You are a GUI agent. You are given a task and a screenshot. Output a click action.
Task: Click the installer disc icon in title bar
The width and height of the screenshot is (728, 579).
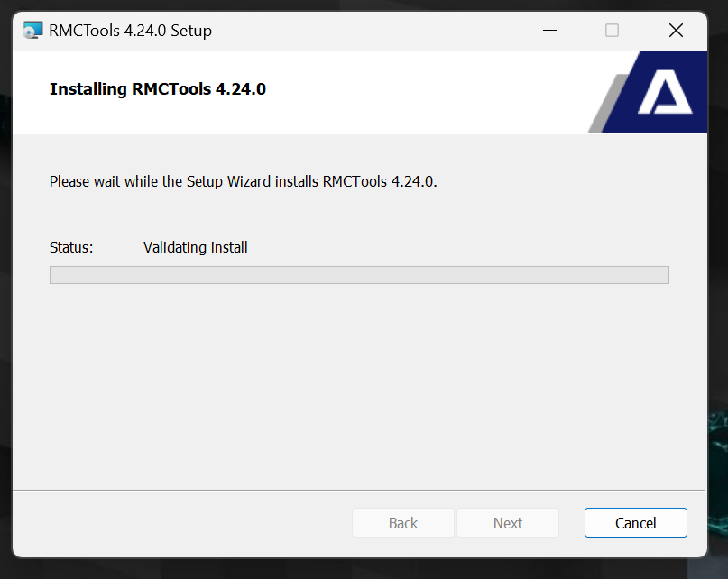click(x=32, y=30)
